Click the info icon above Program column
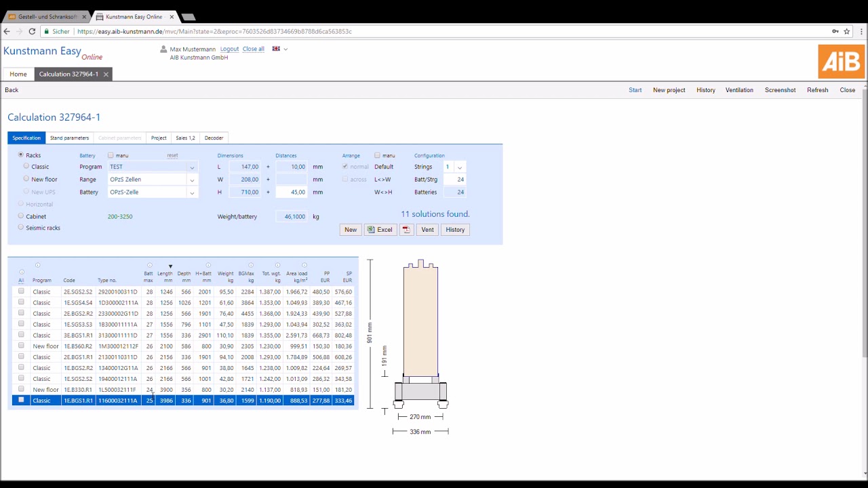The width and height of the screenshot is (868, 488). (x=37, y=265)
